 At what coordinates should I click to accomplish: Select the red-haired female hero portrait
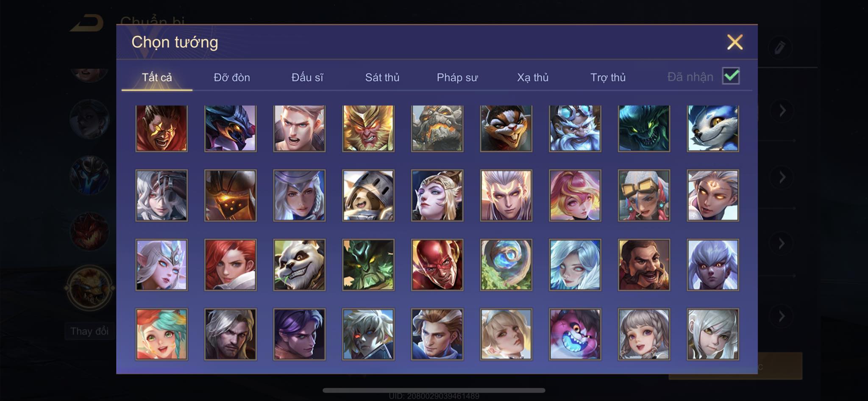231,265
